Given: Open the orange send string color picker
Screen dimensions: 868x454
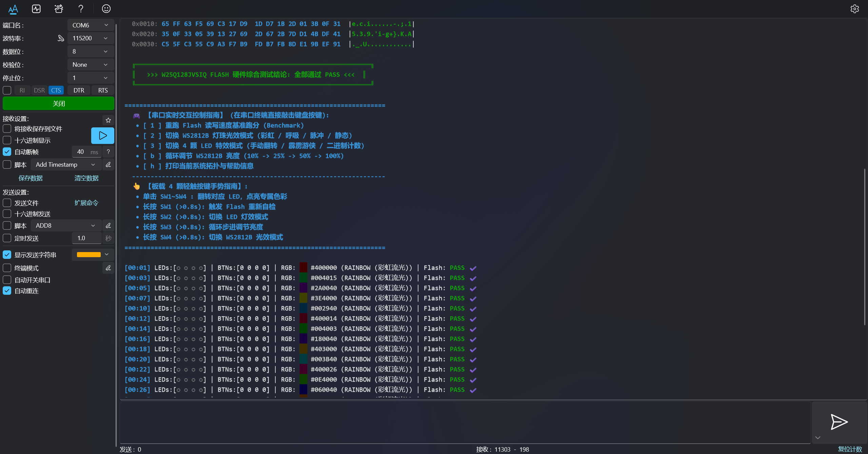Looking at the screenshot, I should [x=93, y=255].
